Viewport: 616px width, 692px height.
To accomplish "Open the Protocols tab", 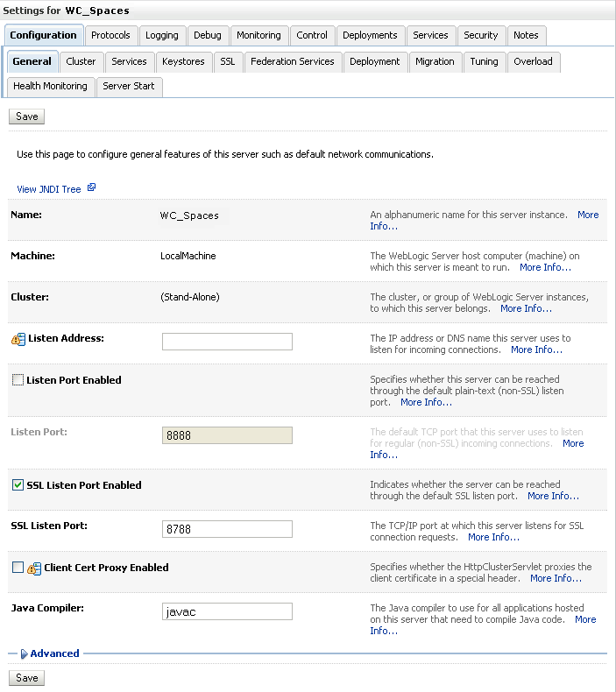I will coord(110,35).
